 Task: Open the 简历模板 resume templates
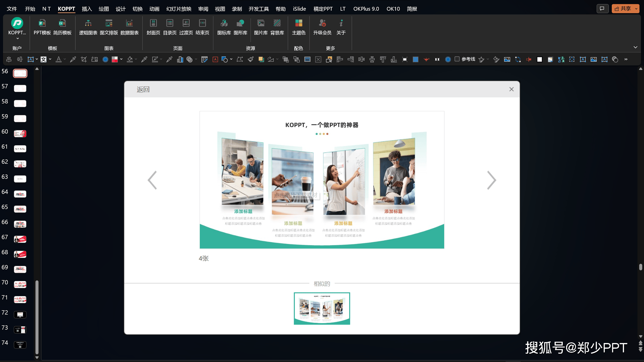[62, 27]
